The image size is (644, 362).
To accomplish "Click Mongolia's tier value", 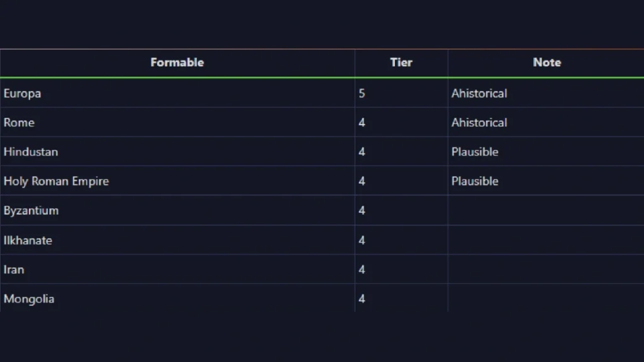I will (x=362, y=299).
